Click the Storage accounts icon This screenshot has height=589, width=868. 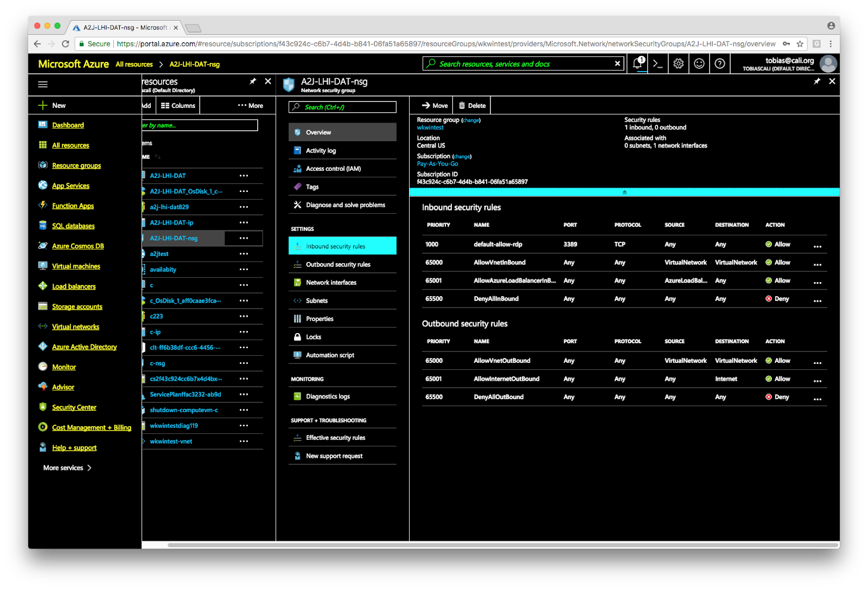click(x=43, y=306)
